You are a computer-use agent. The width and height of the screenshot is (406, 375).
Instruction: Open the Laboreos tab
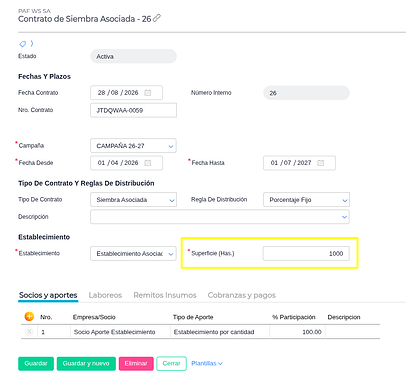coord(105,295)
